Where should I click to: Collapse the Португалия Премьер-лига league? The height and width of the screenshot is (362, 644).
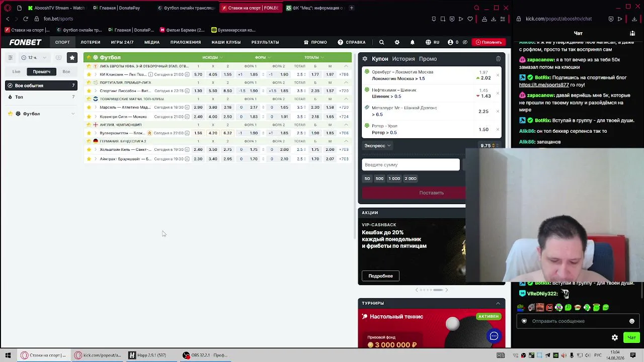(x=346, y=82)
